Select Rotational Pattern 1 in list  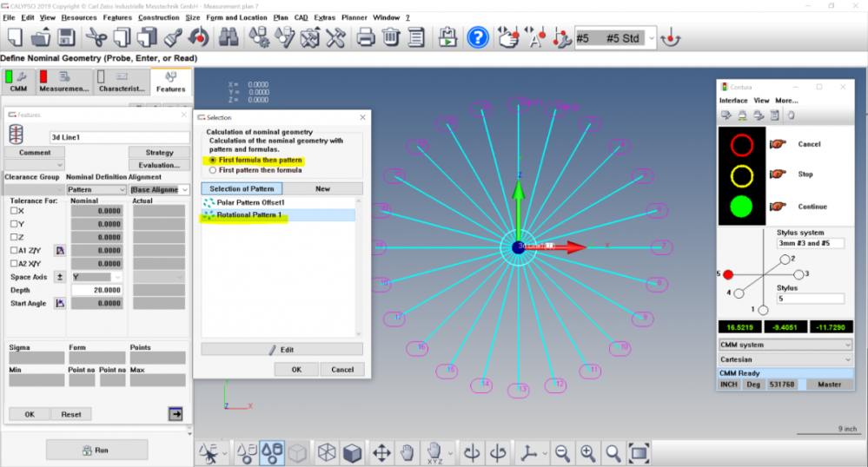(x=278, y=214)
